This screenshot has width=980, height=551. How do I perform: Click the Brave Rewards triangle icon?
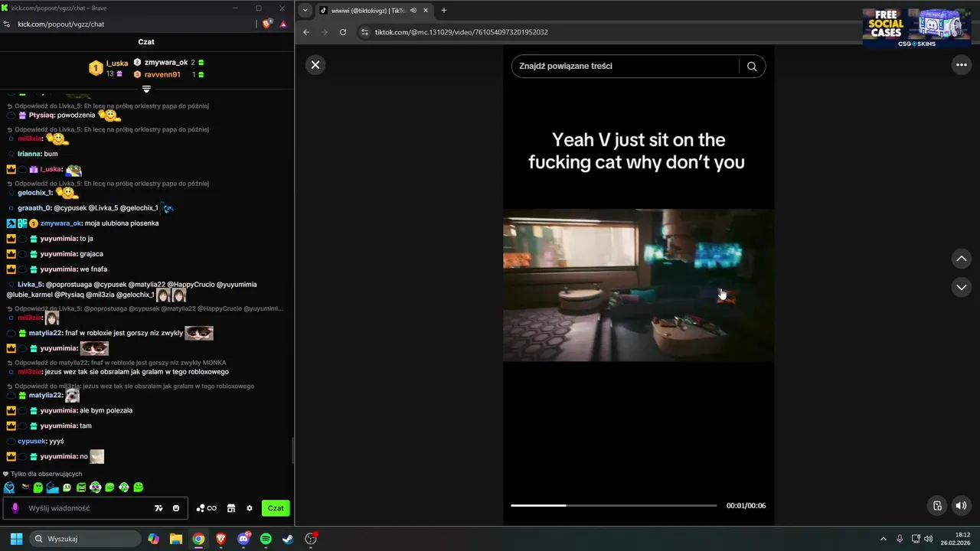(x=283, y=24)
